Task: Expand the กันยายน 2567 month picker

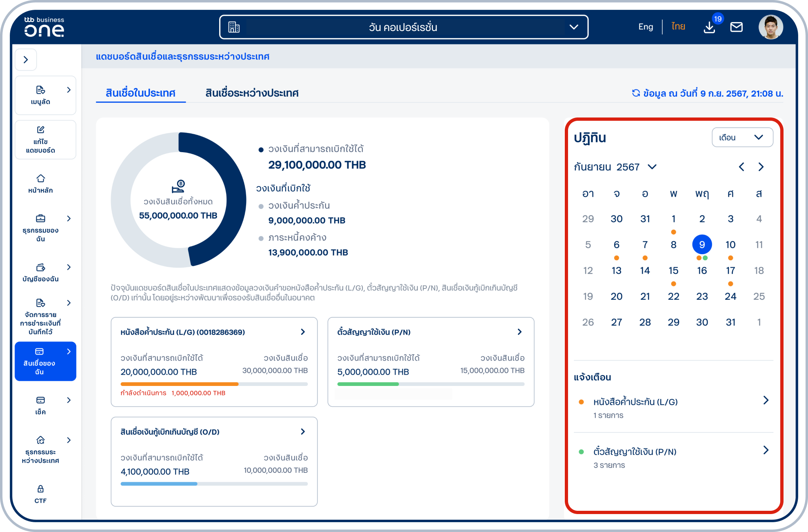Action: tap(652, 167)
